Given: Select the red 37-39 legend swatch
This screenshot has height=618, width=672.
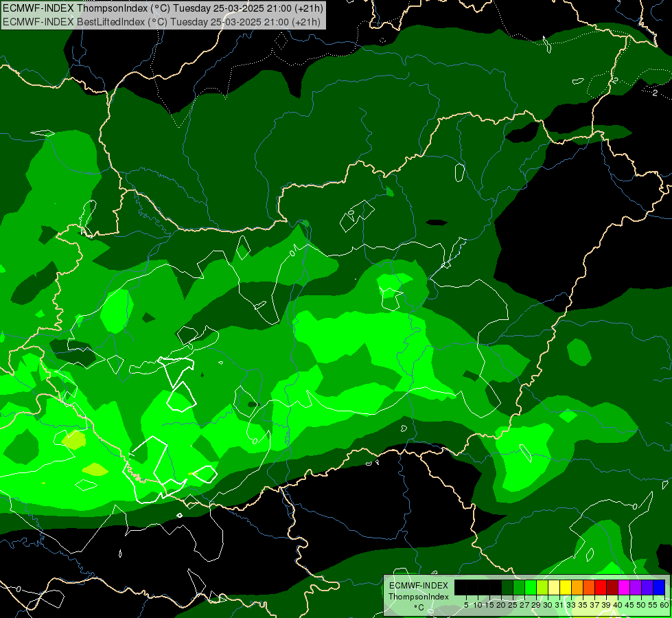Looking at the screenshot, I should [601, 587].
